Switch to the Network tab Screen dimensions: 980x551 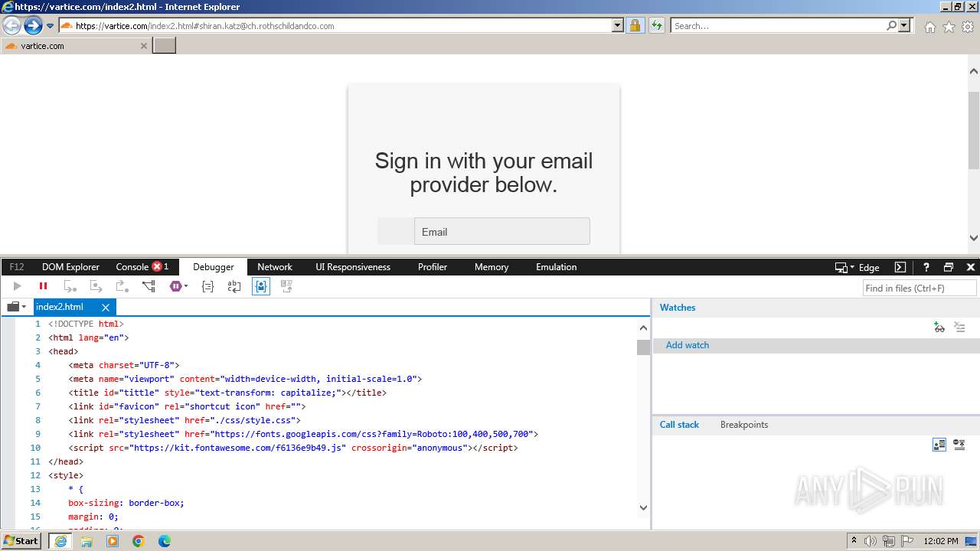click(275, 267)
